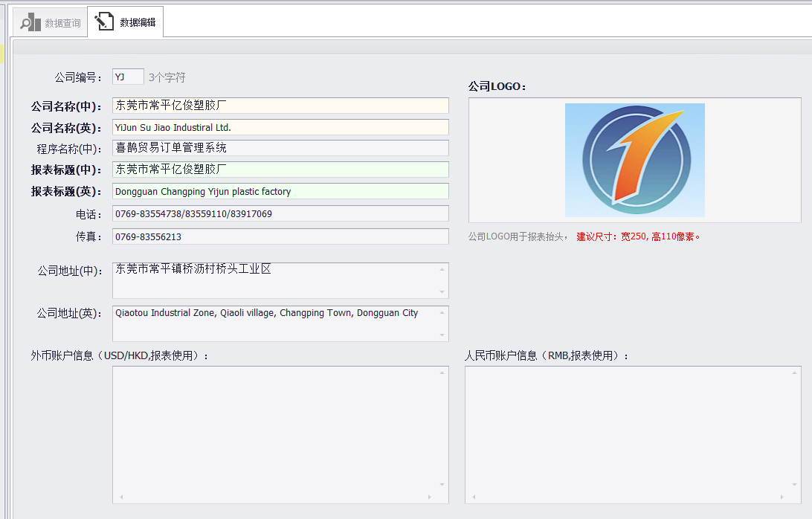Click the edit pencil icon on 数据编辑 tab
This screenshot has height=519, width=812.
tap(103, 22)
